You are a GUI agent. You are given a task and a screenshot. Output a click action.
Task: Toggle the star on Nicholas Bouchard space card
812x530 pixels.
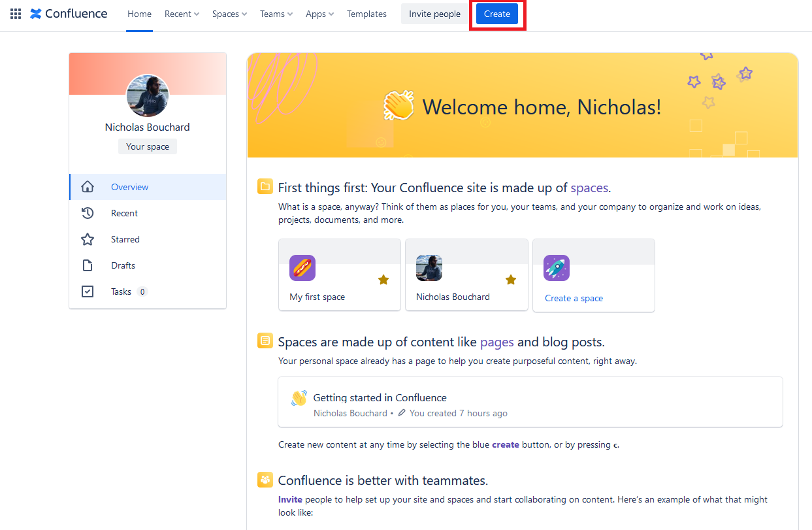pos(511,280)
